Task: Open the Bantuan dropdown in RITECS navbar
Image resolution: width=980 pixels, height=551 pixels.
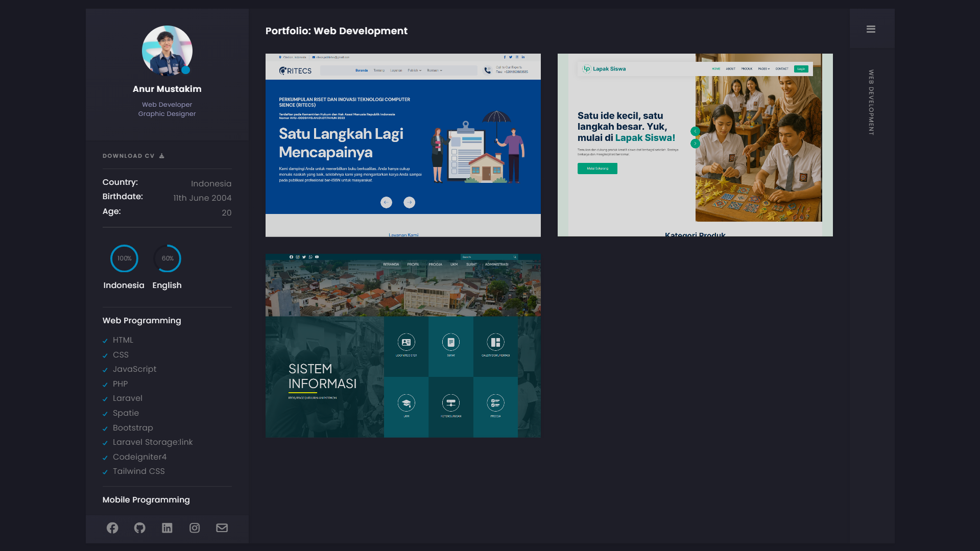Action: coord(434,70)
